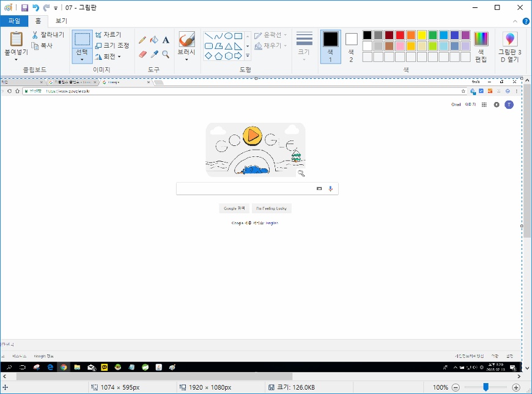
Task: Pick the yellow color swatch
Action: pos(422,35)
